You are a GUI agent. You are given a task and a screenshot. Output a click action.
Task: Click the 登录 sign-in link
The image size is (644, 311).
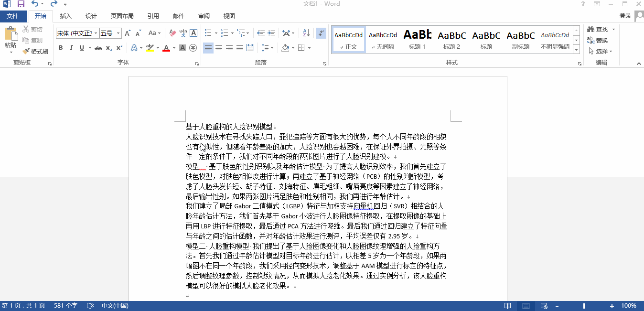coord(625,16)
